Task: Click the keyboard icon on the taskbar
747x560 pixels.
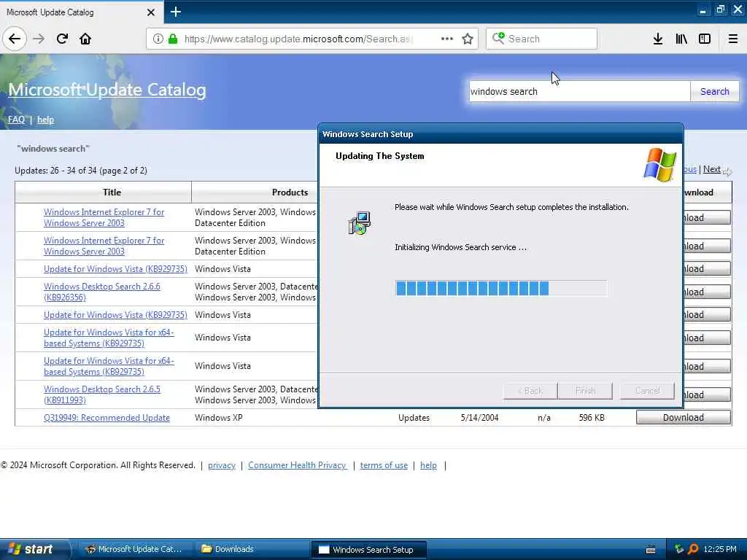Action: [x=650, y=550]
